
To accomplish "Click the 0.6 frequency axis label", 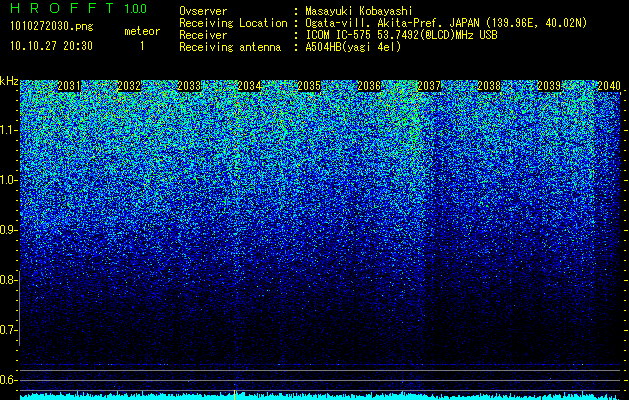I will click(8, 380).
